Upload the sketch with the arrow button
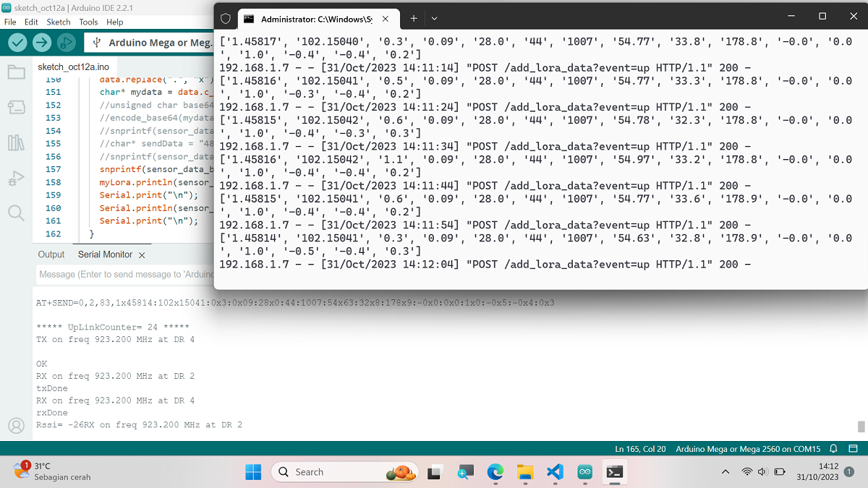Viewport: 868px width, 488px height. tap(42, 43)
